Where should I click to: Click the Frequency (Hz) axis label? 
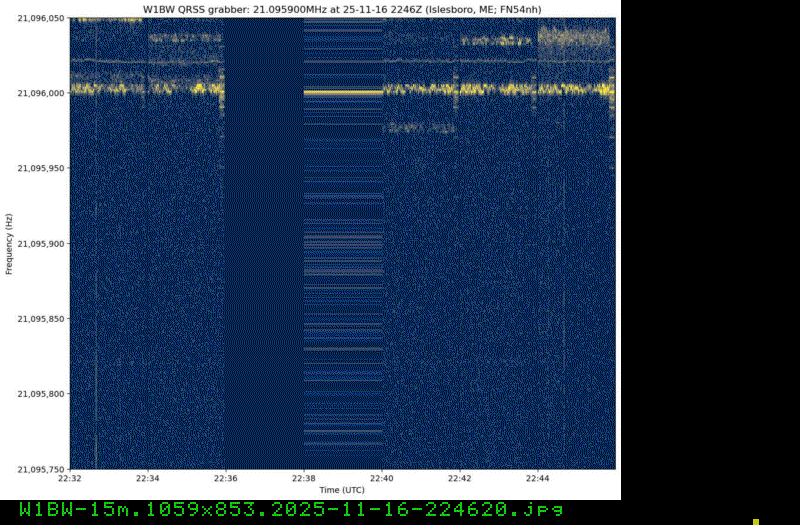click(9, 243)
